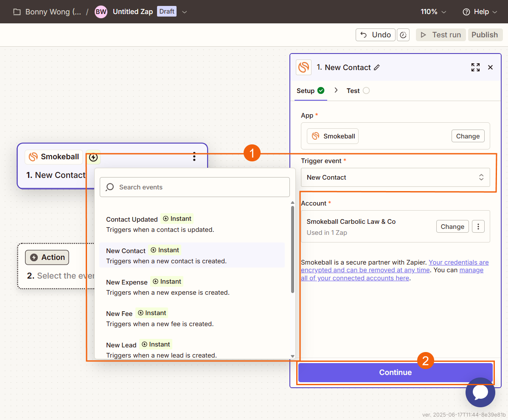Click the Smokeball logo in panel header
This screenshot has height=420, width=508.
click(x=303, y=68)
